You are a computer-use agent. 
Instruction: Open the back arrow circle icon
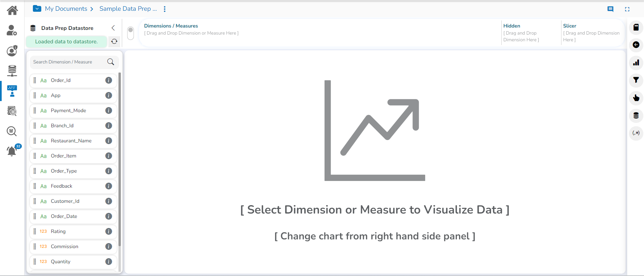pos(636,45)
